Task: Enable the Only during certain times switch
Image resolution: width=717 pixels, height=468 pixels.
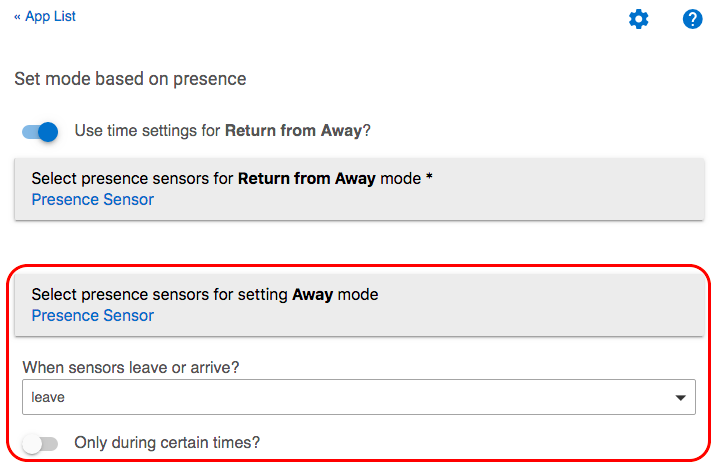Action: pyautogui.click(x=41, y=443)
